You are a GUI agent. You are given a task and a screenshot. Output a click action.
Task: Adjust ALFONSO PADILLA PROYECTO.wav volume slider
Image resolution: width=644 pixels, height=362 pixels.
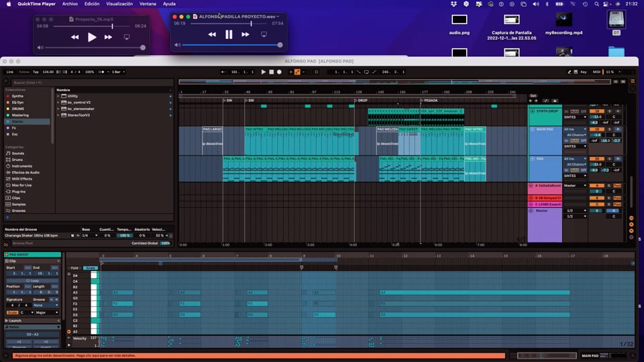pos(231,45)
